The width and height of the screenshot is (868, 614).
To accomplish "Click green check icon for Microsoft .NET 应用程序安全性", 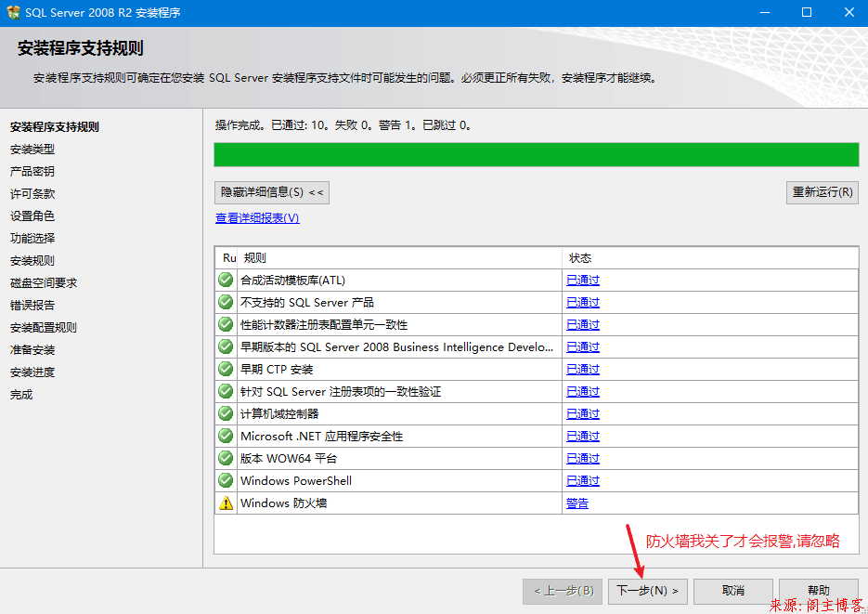I will tap(226, 437).
